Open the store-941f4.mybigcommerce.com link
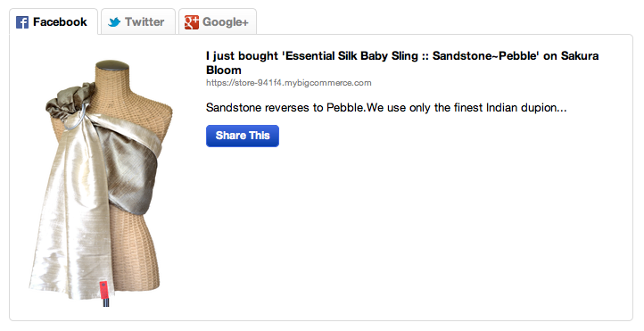The height and width of the screenshot is (331, 644). [x=289, y=83]
